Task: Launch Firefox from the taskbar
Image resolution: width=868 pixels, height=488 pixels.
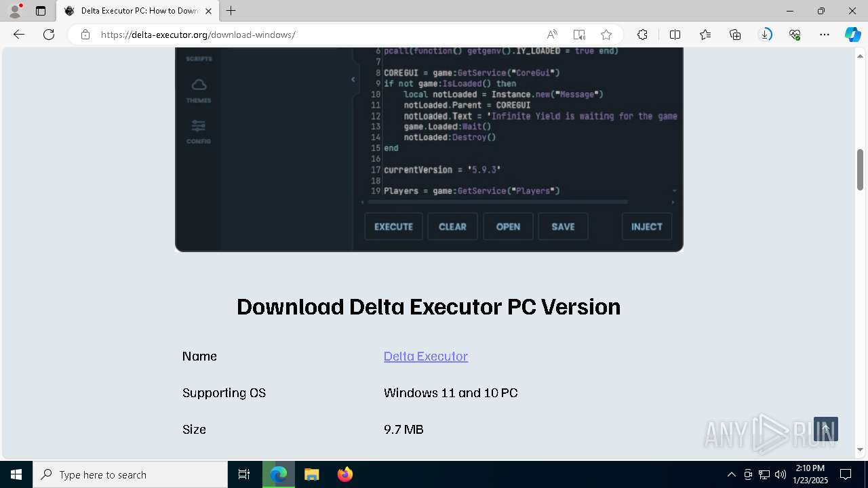Action: pyautogui.click(x=345, y=474)
